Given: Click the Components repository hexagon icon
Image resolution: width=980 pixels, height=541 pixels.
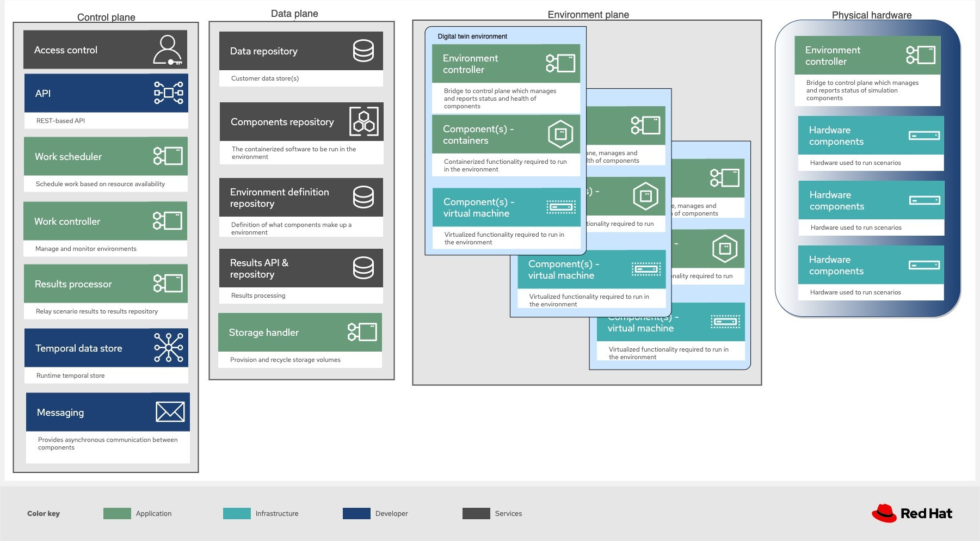Looking at the screenshot, I should click(x=364, y=121).
